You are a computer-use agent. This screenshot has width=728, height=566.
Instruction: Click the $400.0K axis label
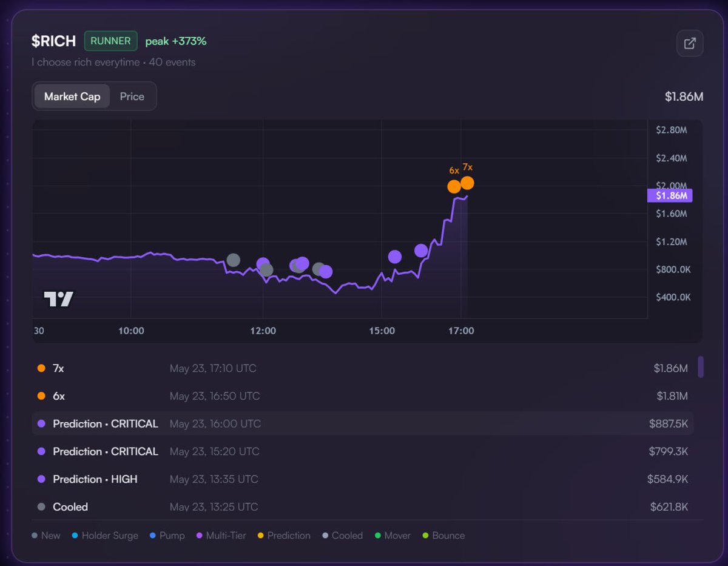[673, 297]
